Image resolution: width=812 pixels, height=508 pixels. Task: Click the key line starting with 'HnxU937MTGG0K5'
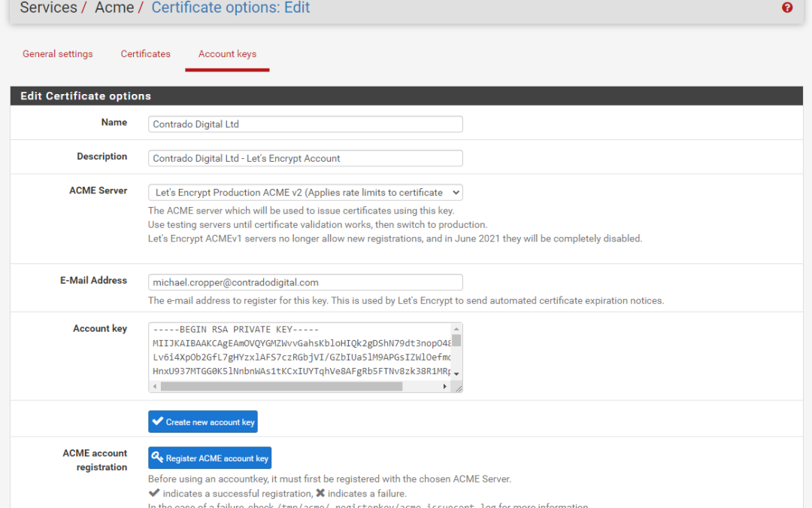click(301, 371)
